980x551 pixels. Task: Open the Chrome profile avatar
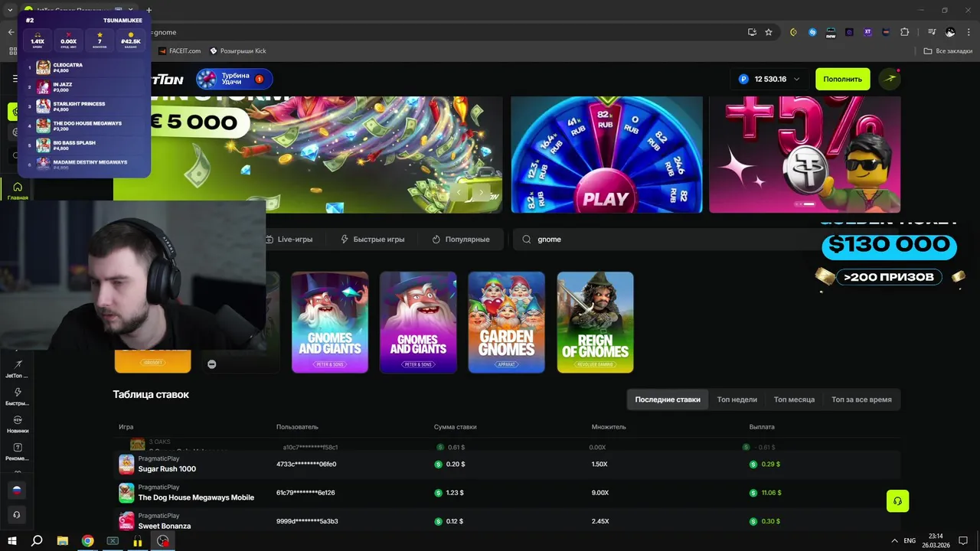[x=950, y=32]
